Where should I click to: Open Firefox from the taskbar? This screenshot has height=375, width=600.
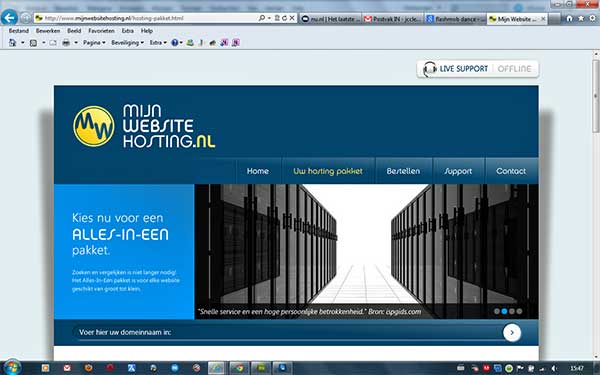(x=88, y=368)
